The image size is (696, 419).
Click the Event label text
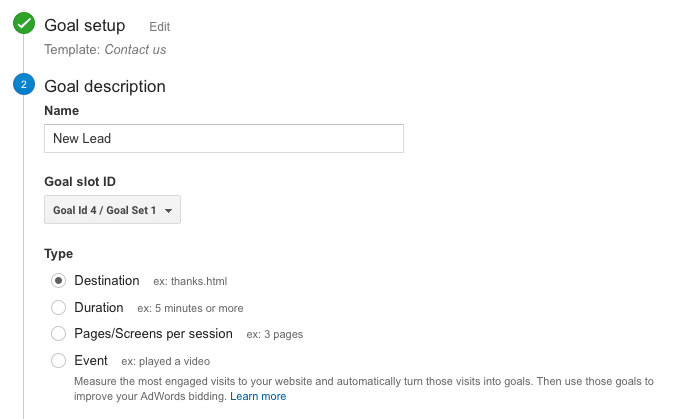tap(91, 360)
